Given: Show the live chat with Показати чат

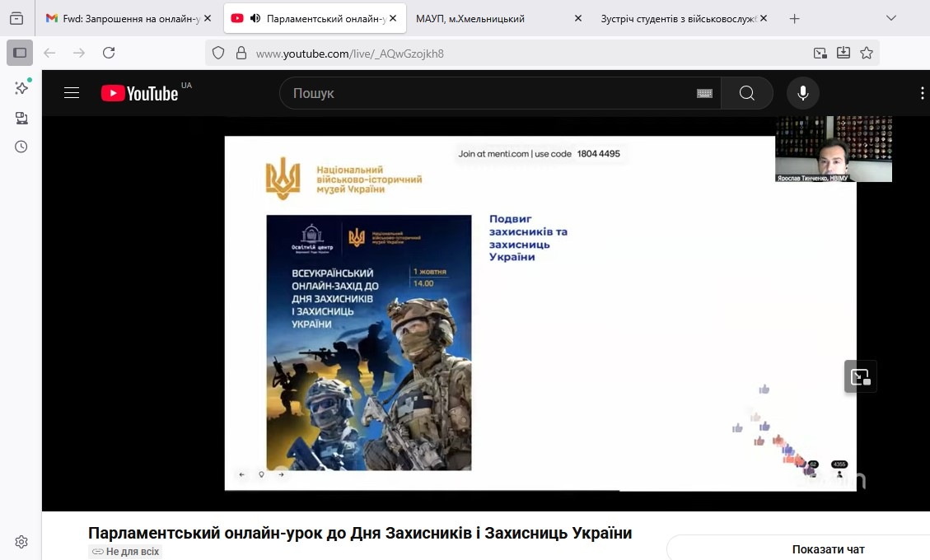Looking at the screenshot, I should coord(828,549).
